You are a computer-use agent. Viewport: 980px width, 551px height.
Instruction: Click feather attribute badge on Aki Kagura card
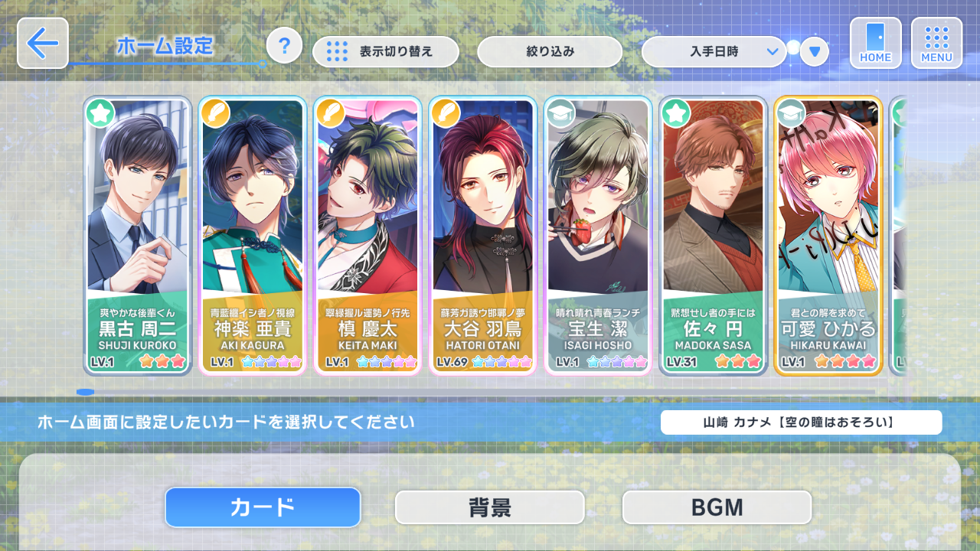point(215,113)
